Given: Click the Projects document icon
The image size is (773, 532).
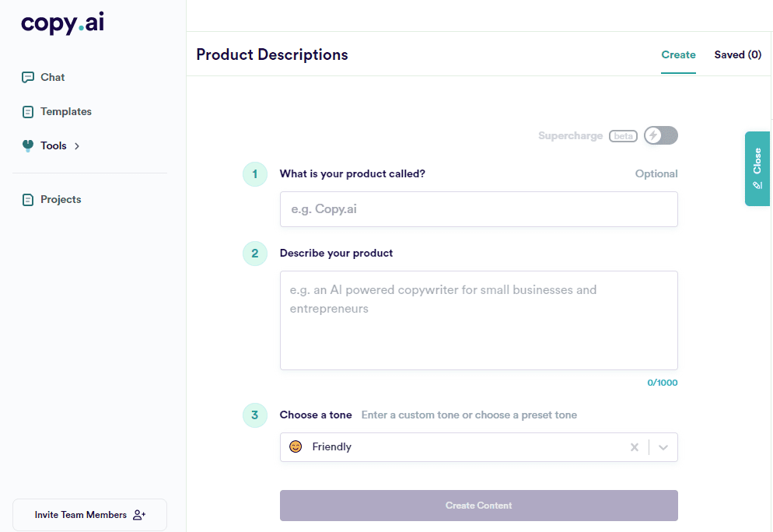Looking at the screenshot, I should coord(28,200).
